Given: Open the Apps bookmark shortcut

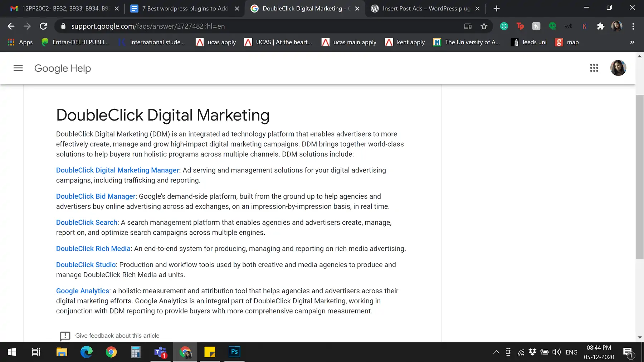Looking at the screenshot, I should (x=20, y=42).
